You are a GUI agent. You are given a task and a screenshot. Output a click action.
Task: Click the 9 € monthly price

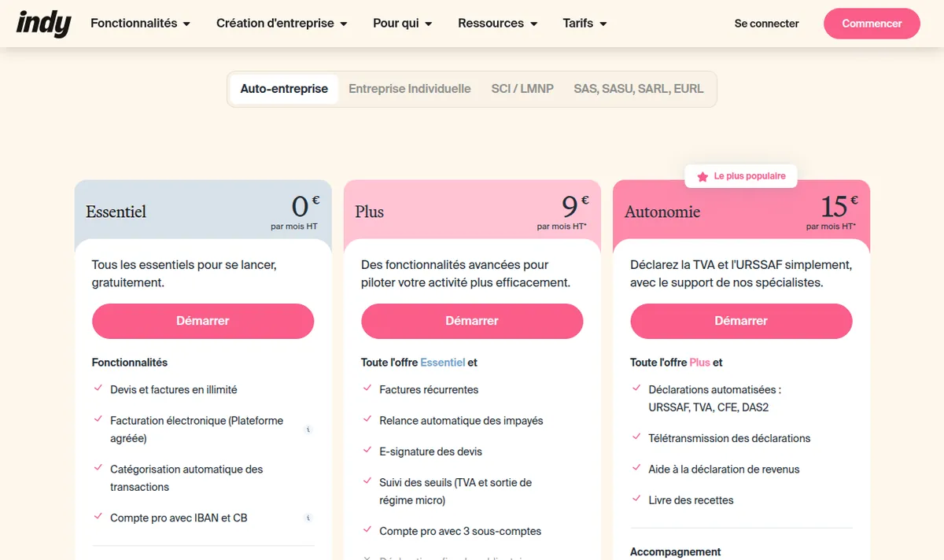point(575,206)
